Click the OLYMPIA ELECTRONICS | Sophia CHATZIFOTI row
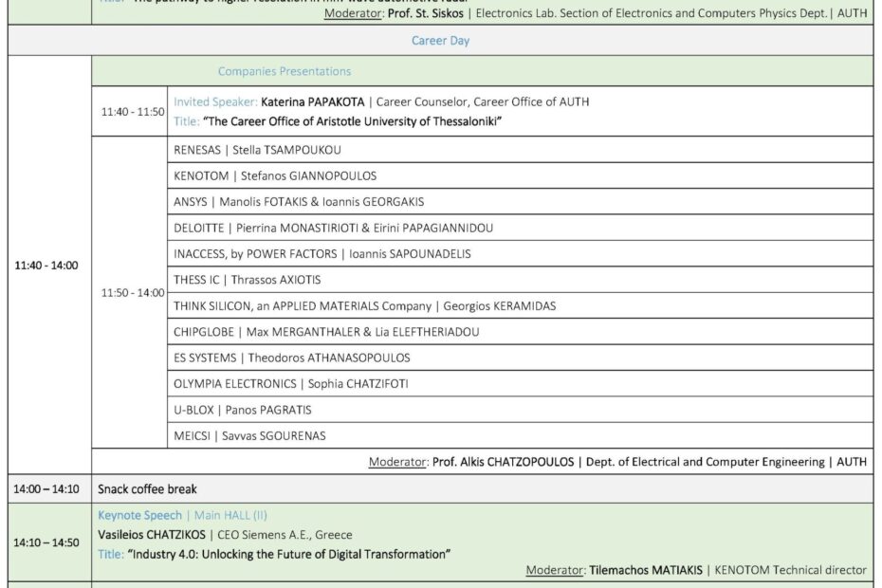Image resolution: width=882 pixels, height=588 pixels. [520, 384]
